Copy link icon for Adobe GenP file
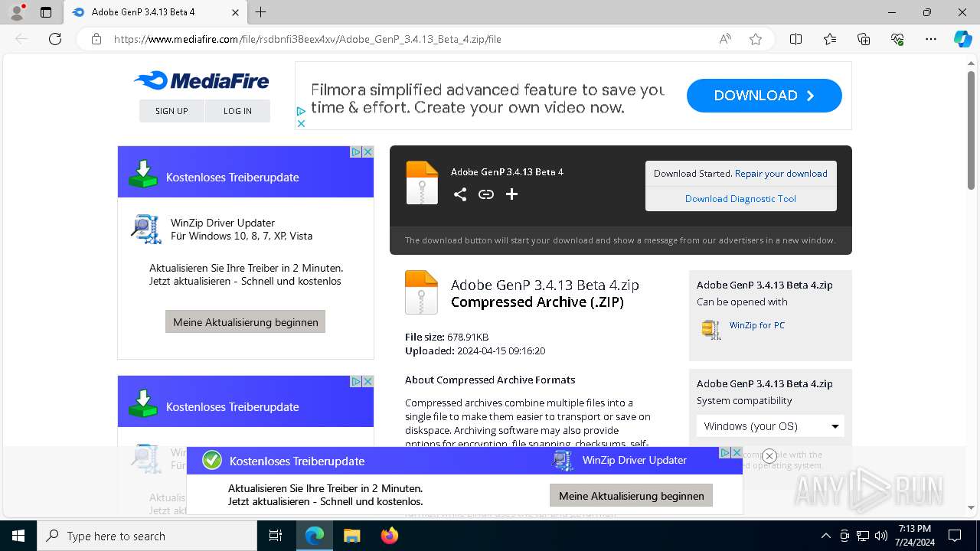The height and width of the screenshot is (551, 980). [486, 194]
